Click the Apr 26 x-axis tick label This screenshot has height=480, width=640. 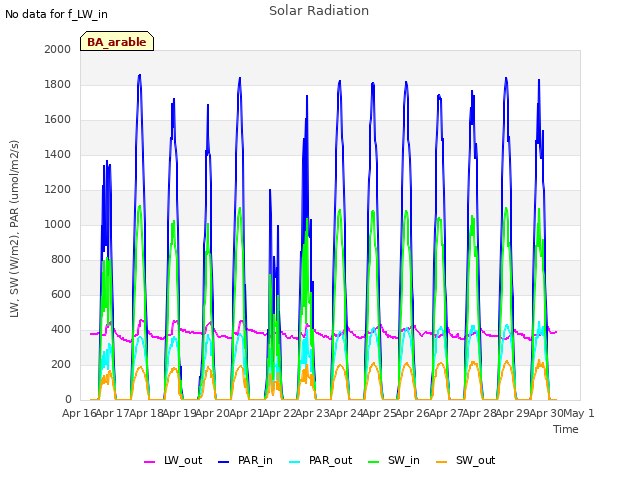pyautogui.click(x=413, y=413)
